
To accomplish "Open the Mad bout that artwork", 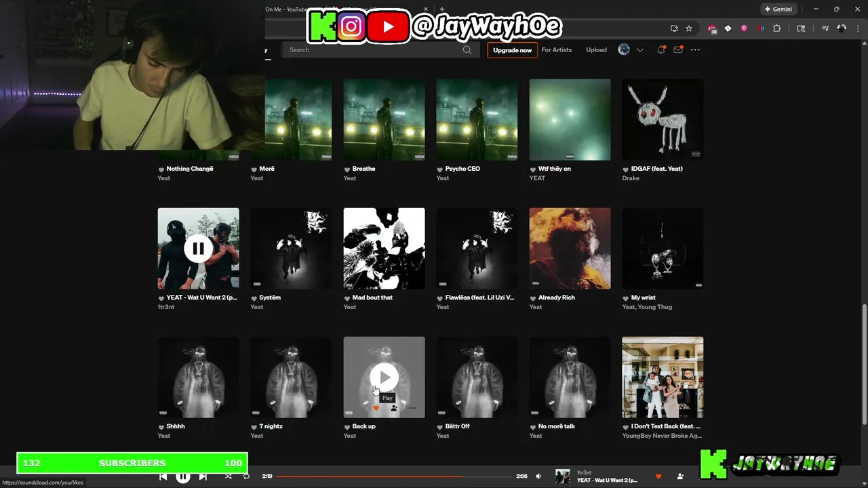I will point(384,249).
